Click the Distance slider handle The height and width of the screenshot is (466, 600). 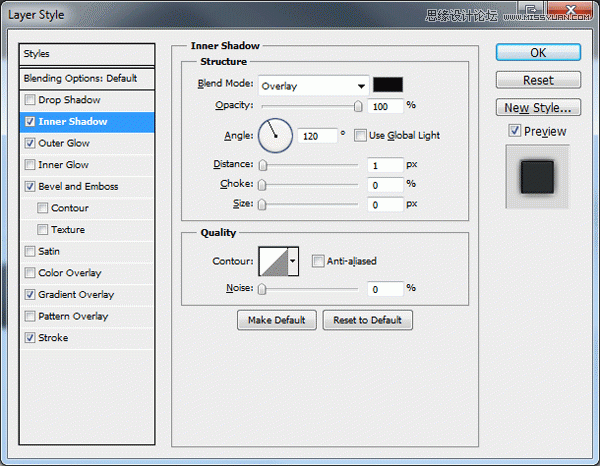pos(262,165)
